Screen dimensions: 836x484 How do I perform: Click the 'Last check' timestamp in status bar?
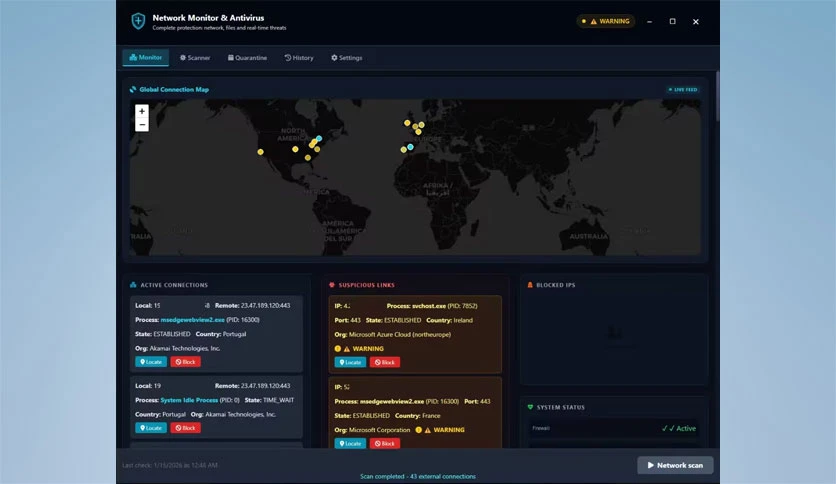(x=170, y=465)
